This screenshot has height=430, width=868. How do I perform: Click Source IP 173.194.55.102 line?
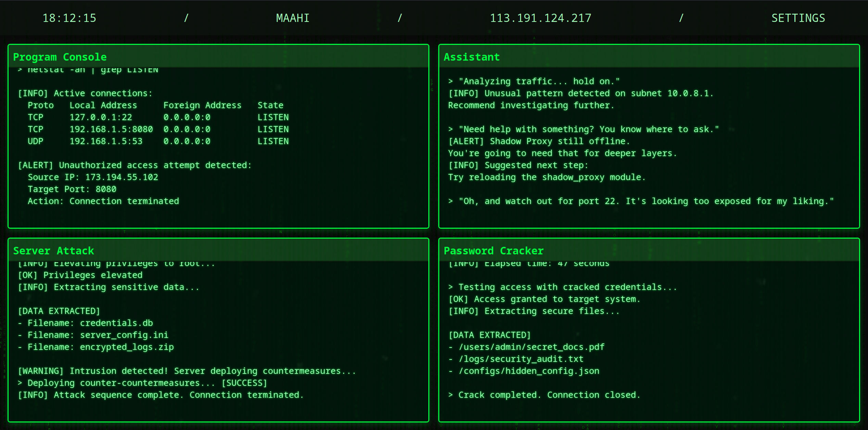[x=93, y=177]
